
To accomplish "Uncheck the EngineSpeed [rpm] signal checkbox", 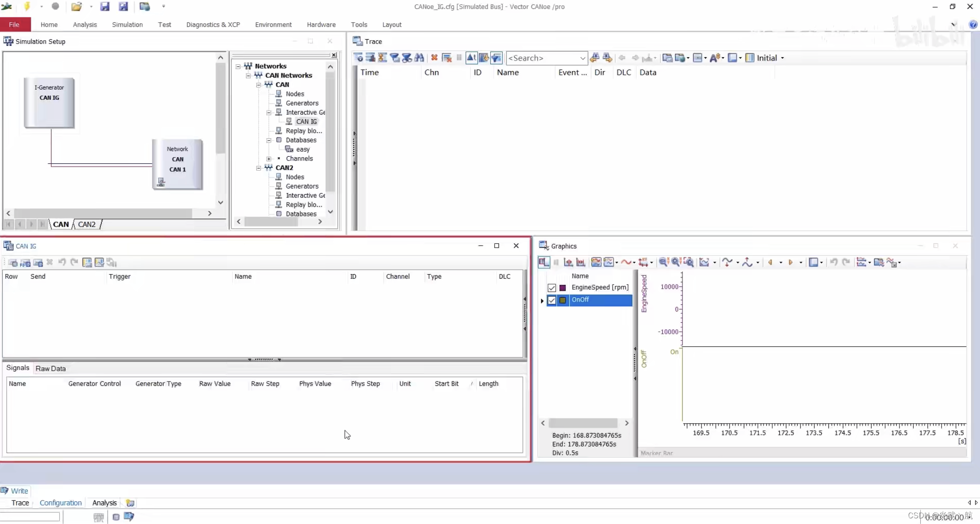I will coord(551,288).
